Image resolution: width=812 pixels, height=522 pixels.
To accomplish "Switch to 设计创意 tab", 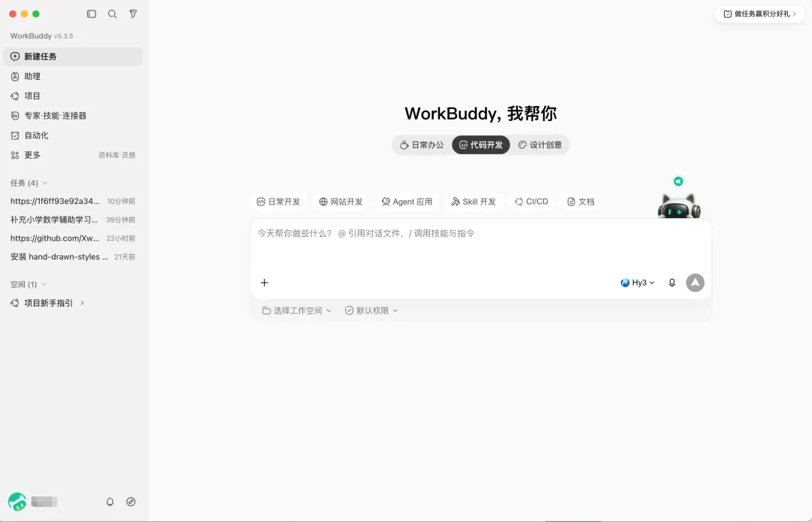I will pyautogui.click(x=540, y=145).
